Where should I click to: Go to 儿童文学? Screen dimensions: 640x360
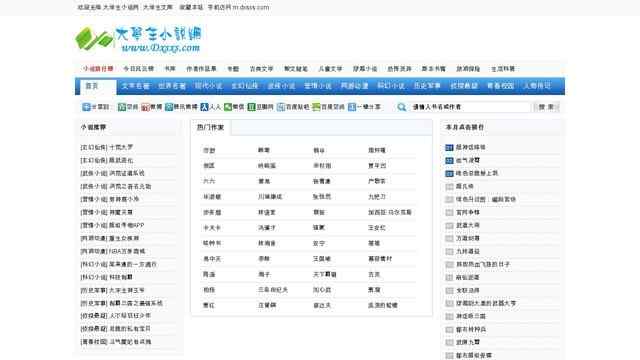point(330,69)
